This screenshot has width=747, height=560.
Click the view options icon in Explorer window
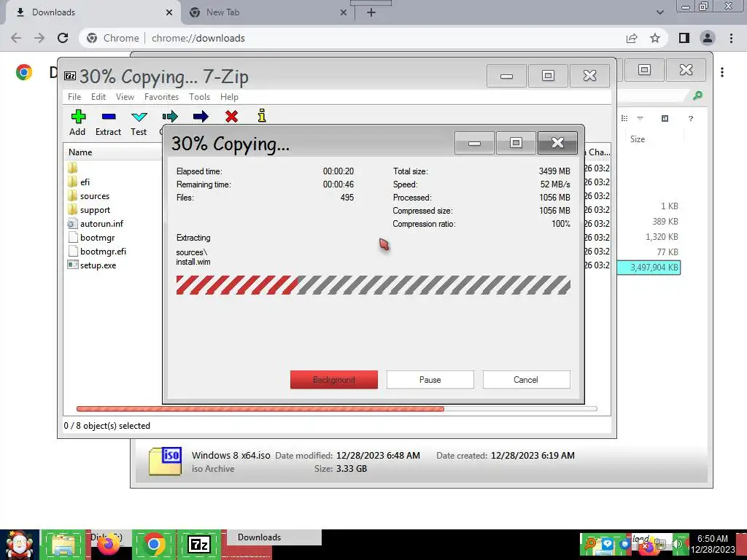(624, 118)
